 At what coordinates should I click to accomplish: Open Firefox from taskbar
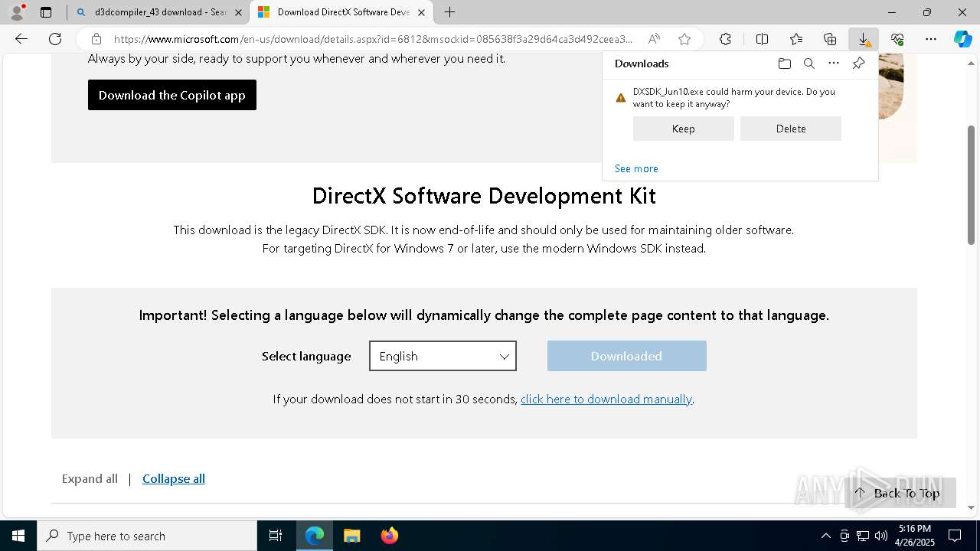(390, 536)
